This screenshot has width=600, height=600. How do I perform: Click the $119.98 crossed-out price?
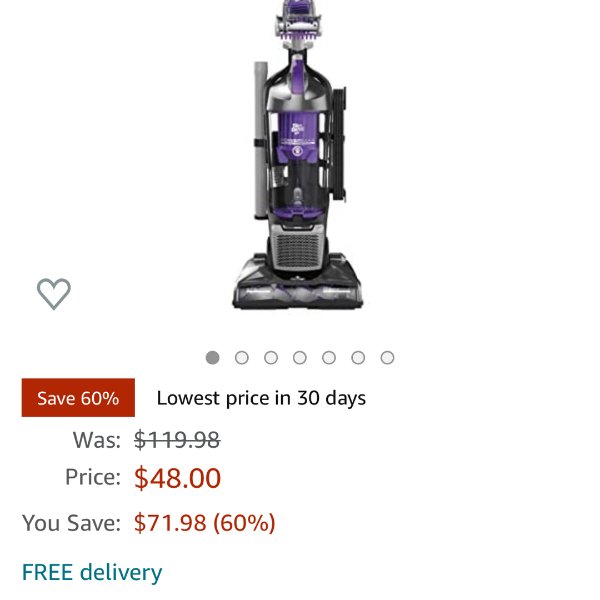tap(177, 440)
